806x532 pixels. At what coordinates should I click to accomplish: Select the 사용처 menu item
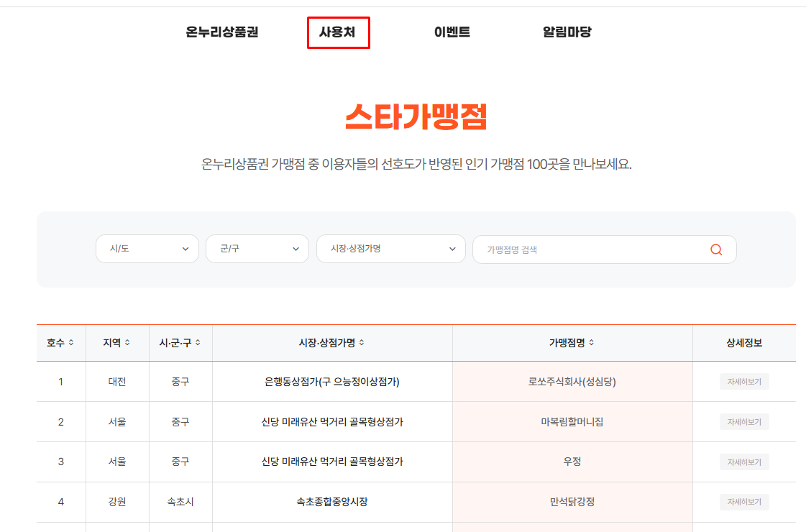point(337,32)
